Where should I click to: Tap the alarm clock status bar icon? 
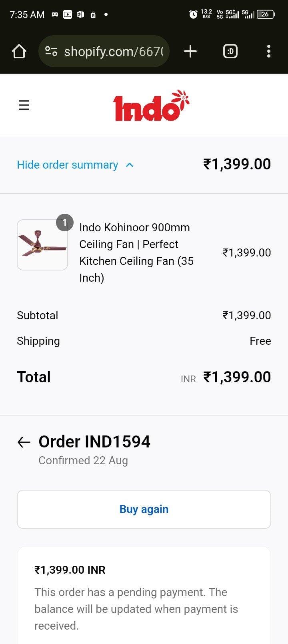(193, 14)
